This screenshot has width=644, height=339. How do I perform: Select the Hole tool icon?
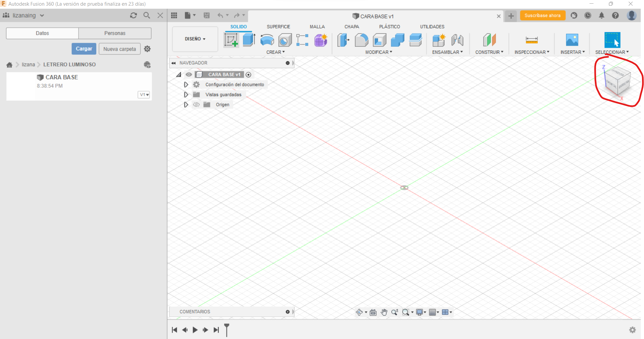285,40
